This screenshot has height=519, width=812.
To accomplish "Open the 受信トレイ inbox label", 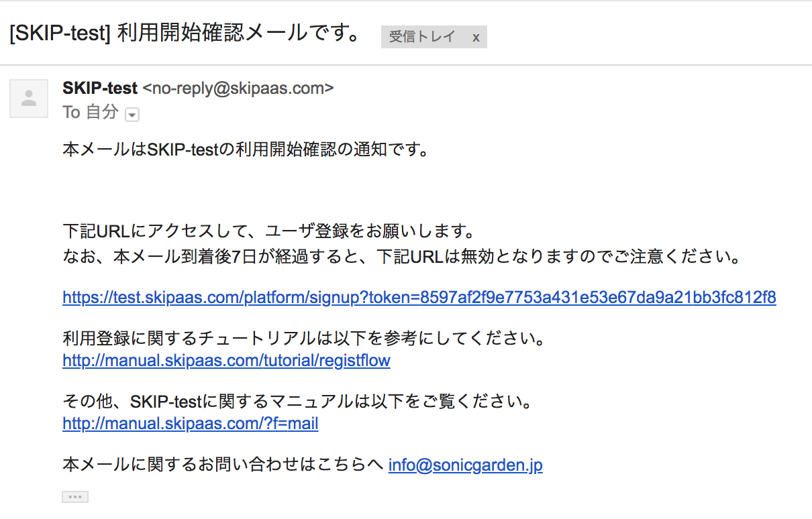I will [x=422, y=38].
